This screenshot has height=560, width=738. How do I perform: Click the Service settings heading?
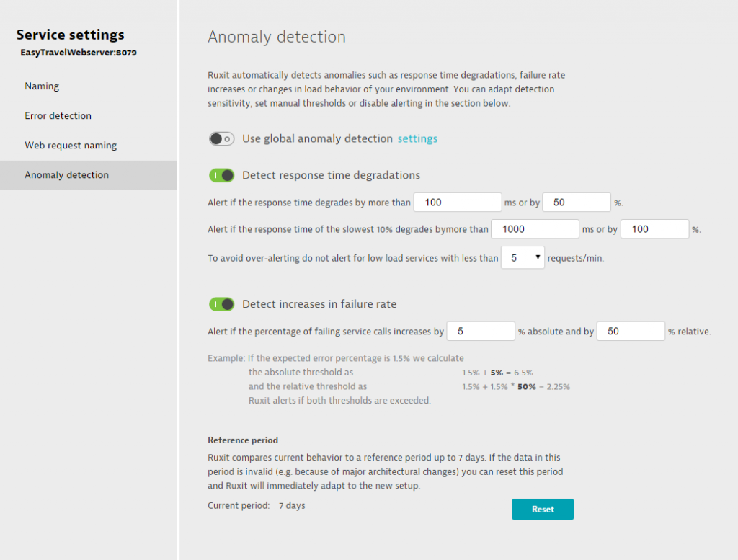[70, 35]
